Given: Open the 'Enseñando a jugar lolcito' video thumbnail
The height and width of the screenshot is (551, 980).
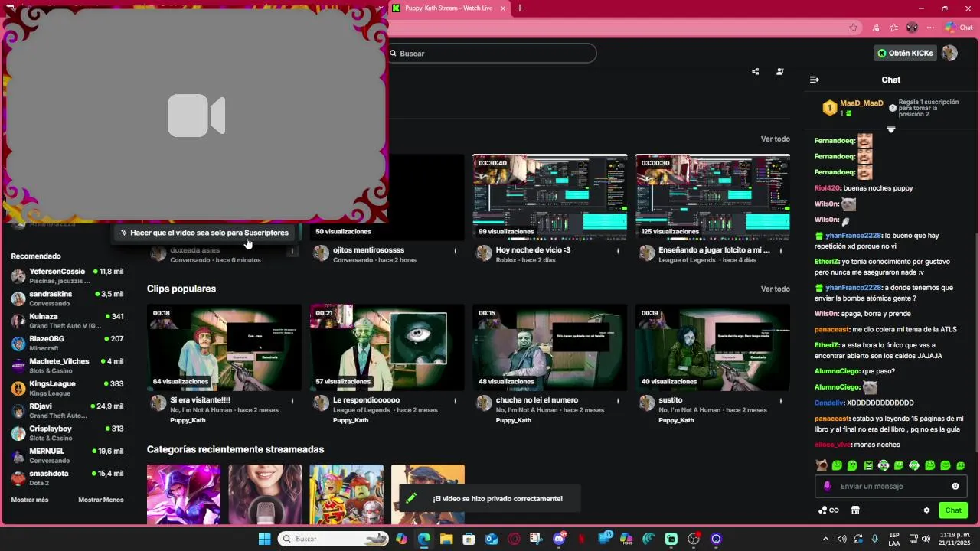Looking at the screenshot, I should click(713, 197).
